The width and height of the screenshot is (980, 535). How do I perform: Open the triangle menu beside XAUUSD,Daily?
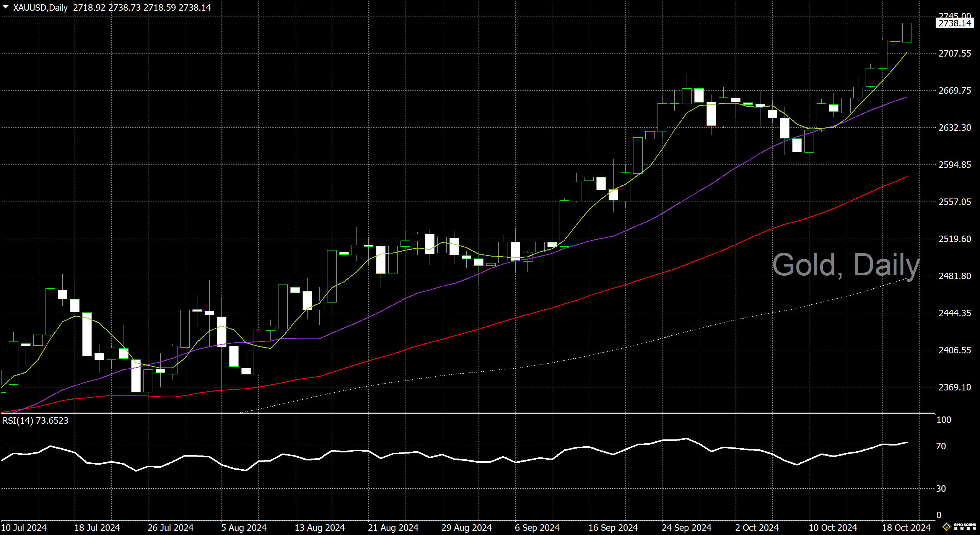[6, 7]
